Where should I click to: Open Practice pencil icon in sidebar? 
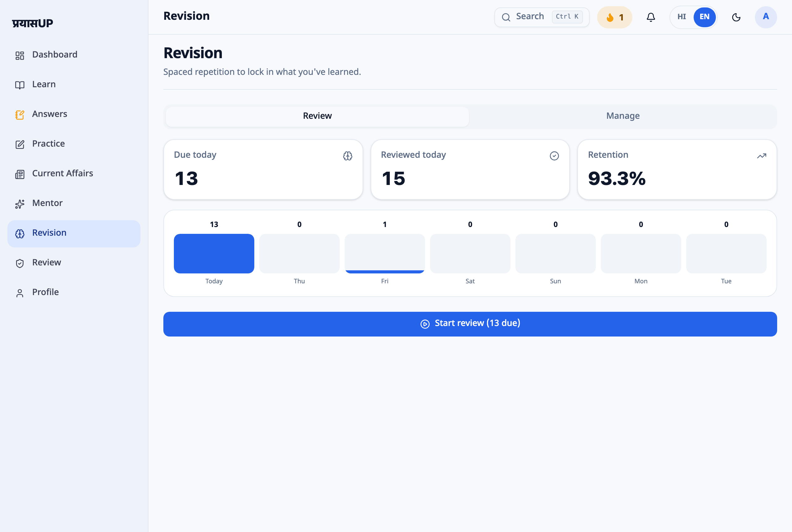coord(20,144)
